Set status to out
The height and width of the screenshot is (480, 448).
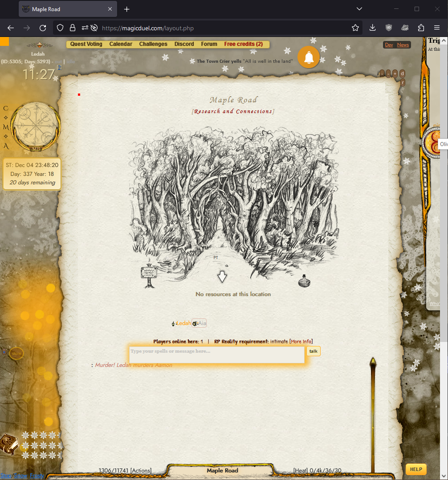point(58,61)
